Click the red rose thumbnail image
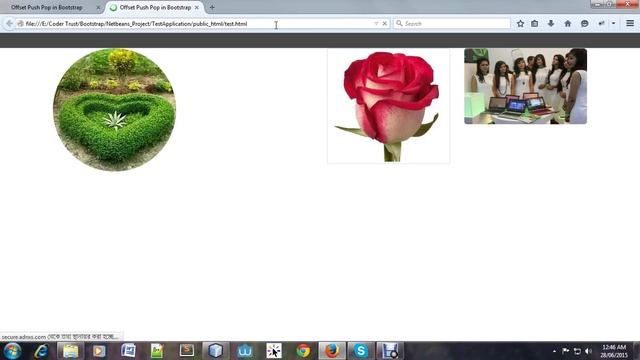The height and width of the screenshot is (360, 640). coord(389,106)
